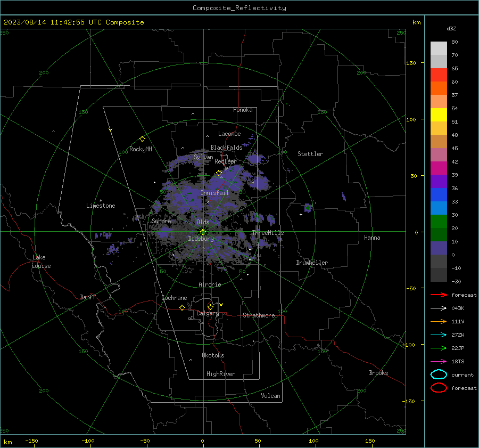Click the Sundre city label
Screen dimensions: 479x448
(x=161, y=221)
